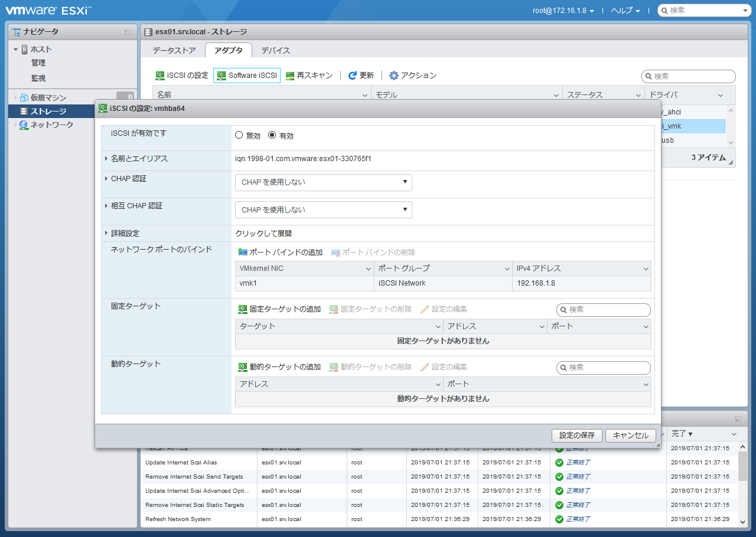
Task: Click iSCSI dialog title icon
Action: click(x=103, y=109)
